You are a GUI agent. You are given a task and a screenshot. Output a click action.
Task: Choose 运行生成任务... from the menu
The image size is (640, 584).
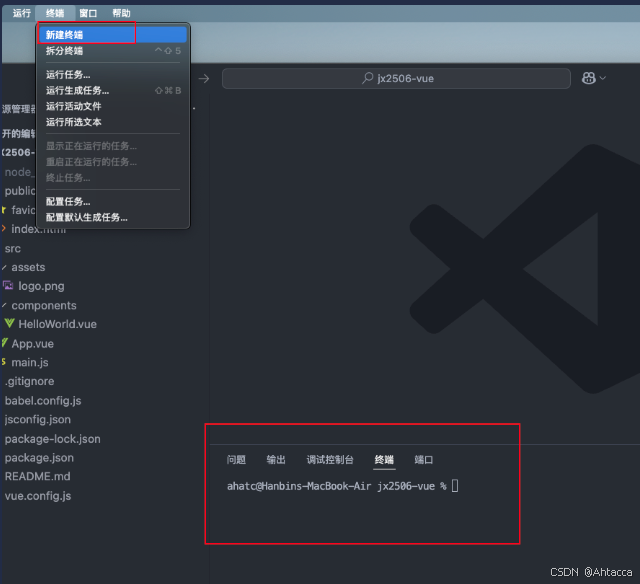point(112,91)
